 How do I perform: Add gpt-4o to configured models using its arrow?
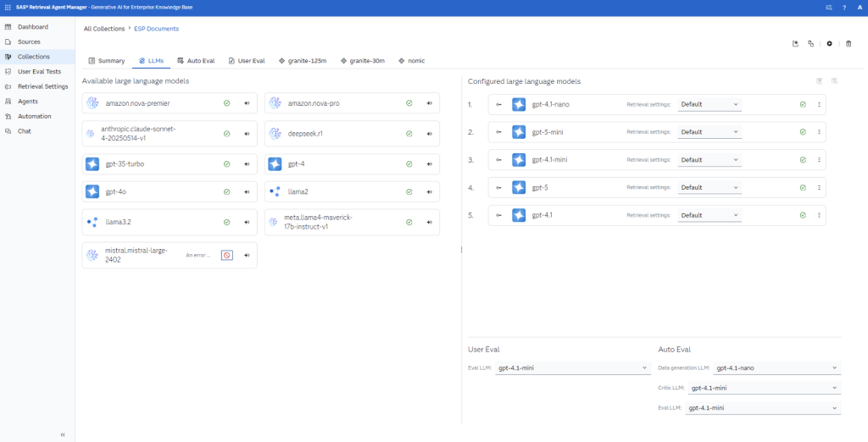247,192
